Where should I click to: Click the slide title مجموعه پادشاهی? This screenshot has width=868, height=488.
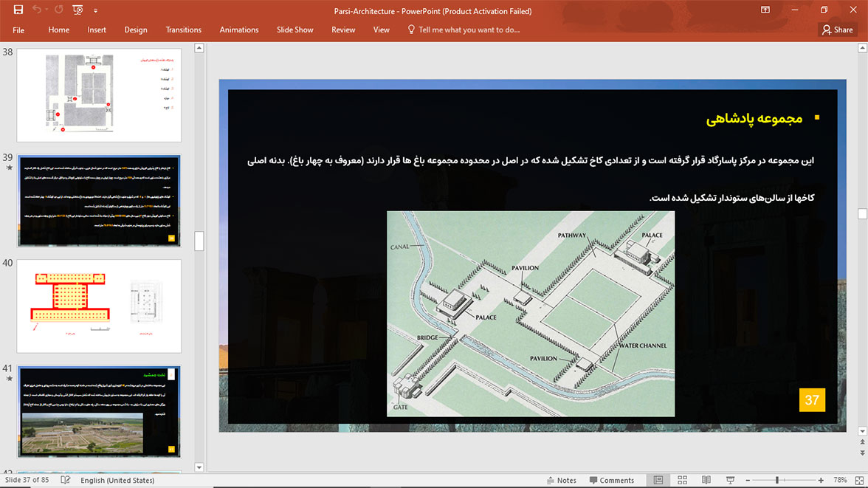point(754,119)
